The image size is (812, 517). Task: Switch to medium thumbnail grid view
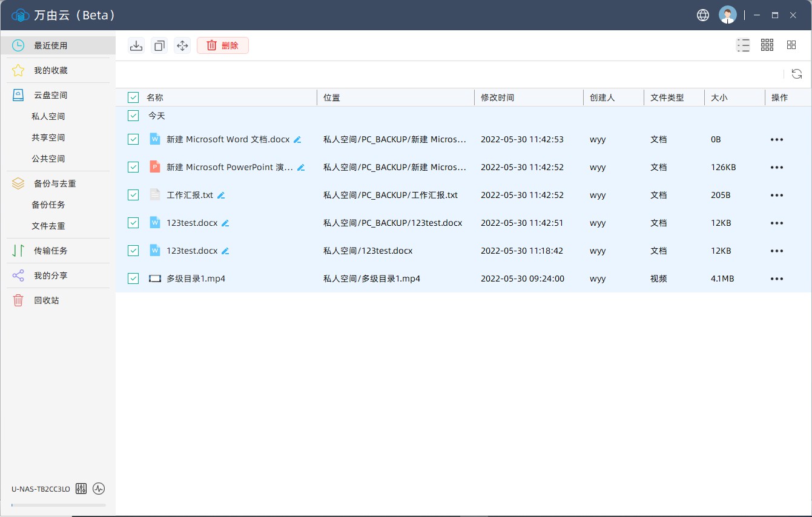click(x=767, y=45)
